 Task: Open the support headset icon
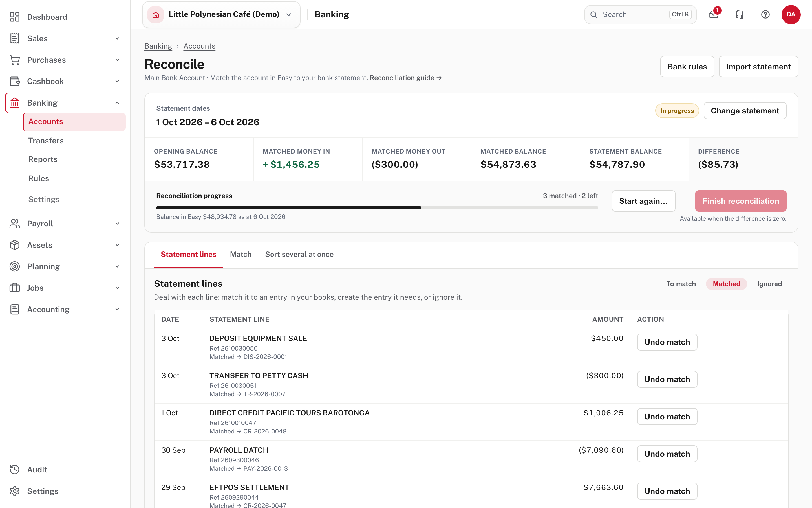(740, 14)
